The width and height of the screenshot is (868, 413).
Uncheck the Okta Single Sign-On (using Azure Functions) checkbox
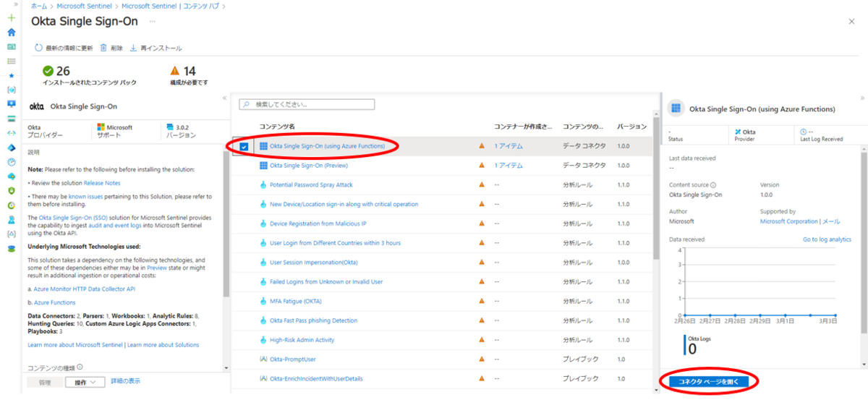coord(244,147)
